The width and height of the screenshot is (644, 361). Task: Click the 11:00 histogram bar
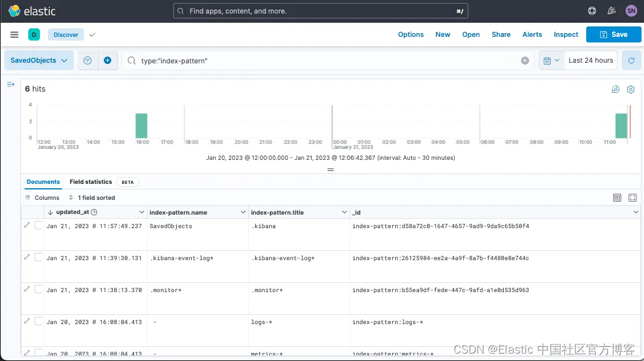[x=621, y=126]
